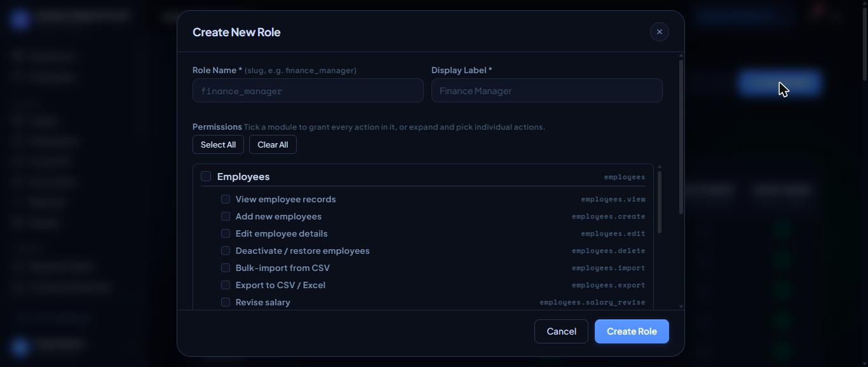Viewport: 868px width, 367px height.
Task: Tick the Revise salary checkbox
Action: click(226, 302)
